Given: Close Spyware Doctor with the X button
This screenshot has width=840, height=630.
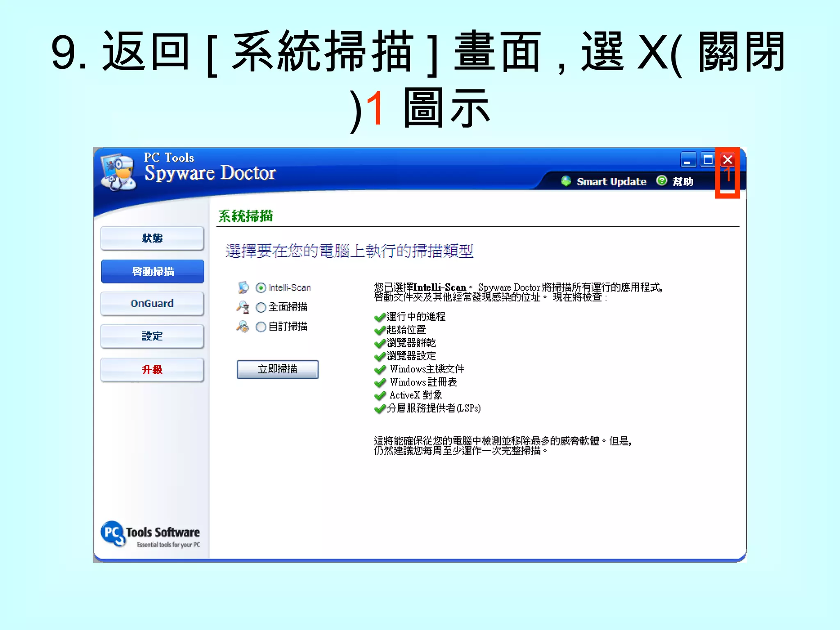Looking at the screenshot, I should (728, 160).
